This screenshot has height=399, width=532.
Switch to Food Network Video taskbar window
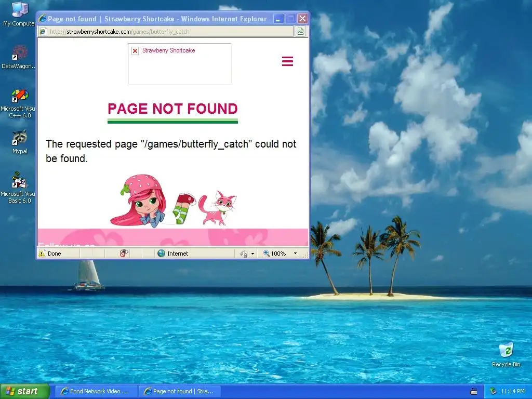(x=96, y=391)
